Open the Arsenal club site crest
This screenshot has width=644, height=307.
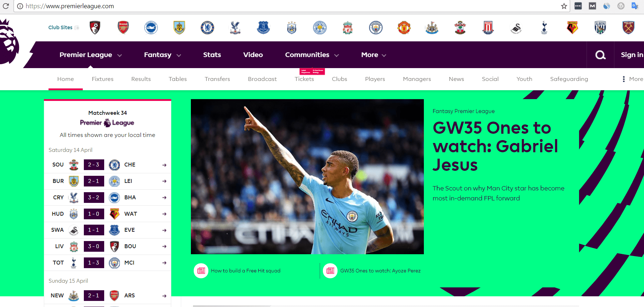[x=123, y=27]
